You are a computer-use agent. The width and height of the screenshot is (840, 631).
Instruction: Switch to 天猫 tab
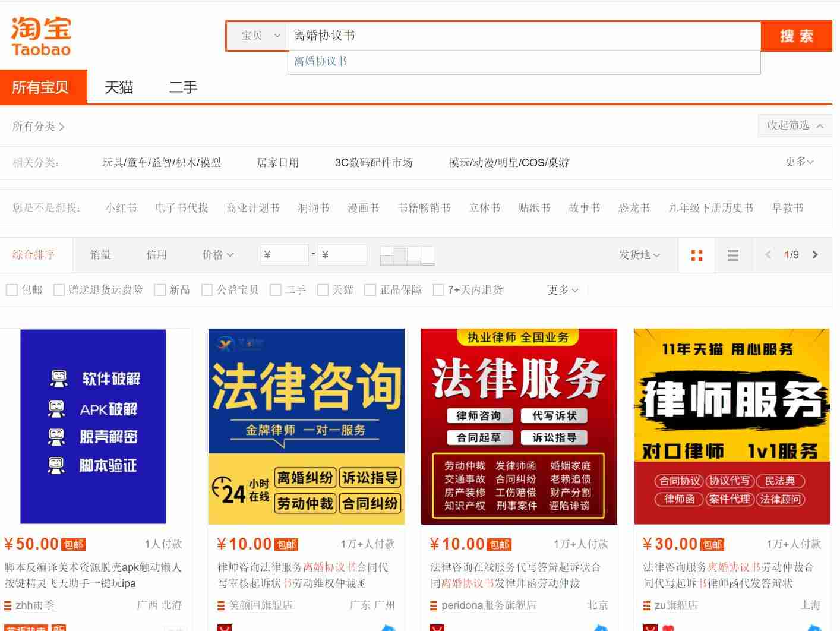tap(119, 87)
